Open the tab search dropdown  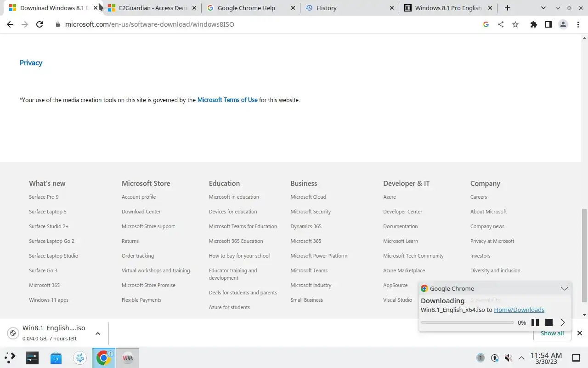coord(543,8)
